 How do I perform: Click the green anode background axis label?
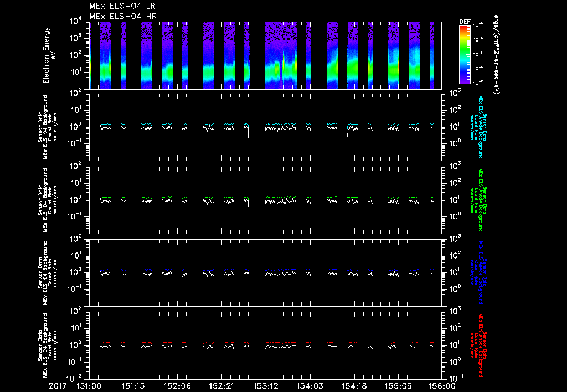tap(478, 200)
